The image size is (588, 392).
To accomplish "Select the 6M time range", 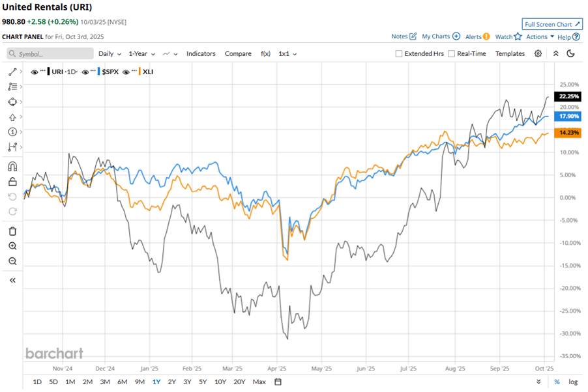I will click(x=122, y=382).
